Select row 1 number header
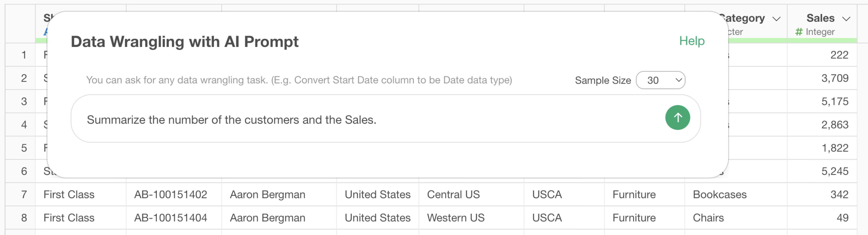Image resolution: width=868 pixels, height=235 pixels. [x=24, y=55]
